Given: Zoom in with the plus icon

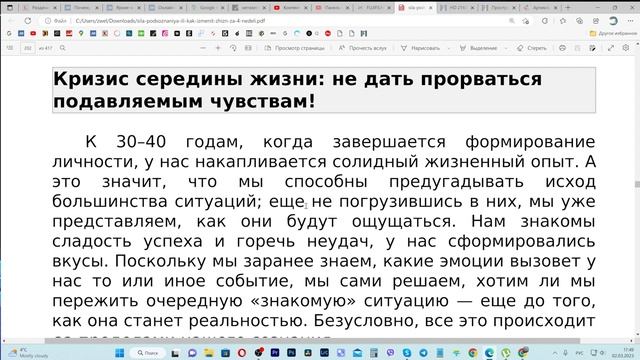Looking at the screenshot, I should click(218, 48).
